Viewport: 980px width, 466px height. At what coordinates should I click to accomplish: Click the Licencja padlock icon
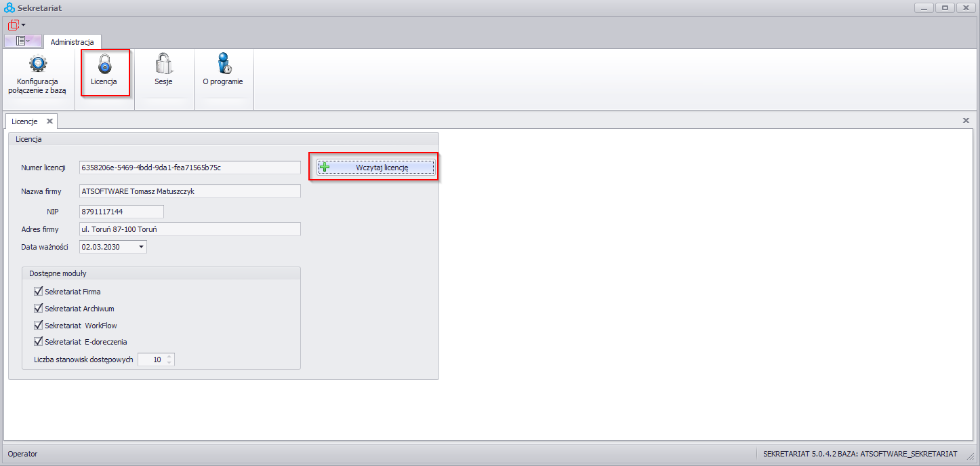click(x=104, y=65)
